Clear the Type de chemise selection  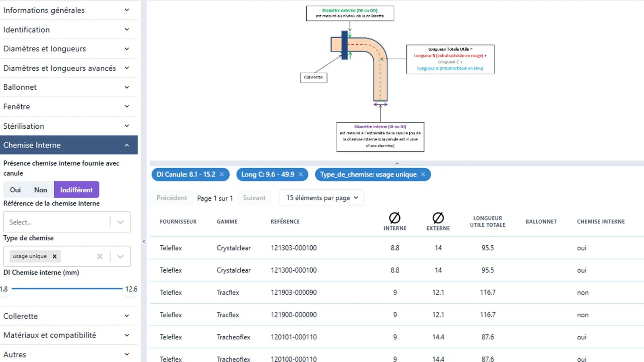100,256
